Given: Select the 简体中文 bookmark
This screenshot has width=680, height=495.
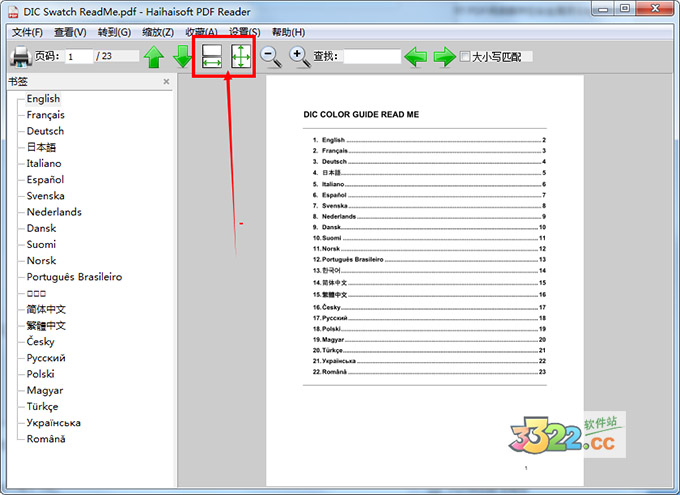Looking at the screenshot, I should click(x=46, y=309).
